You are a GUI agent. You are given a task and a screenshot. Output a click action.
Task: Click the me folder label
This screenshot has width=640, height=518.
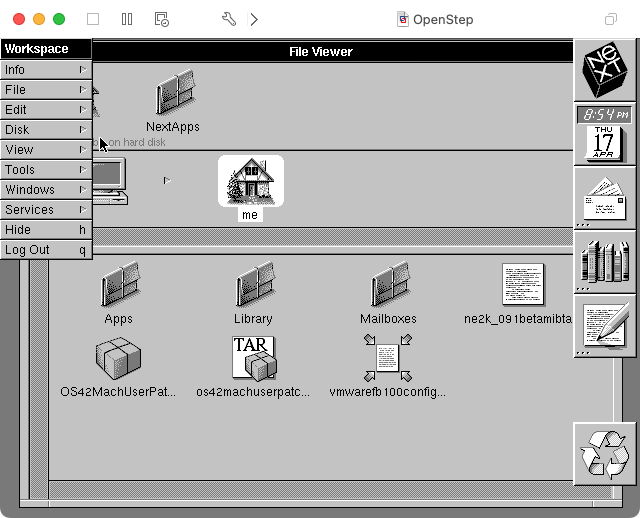coord(250,215)
